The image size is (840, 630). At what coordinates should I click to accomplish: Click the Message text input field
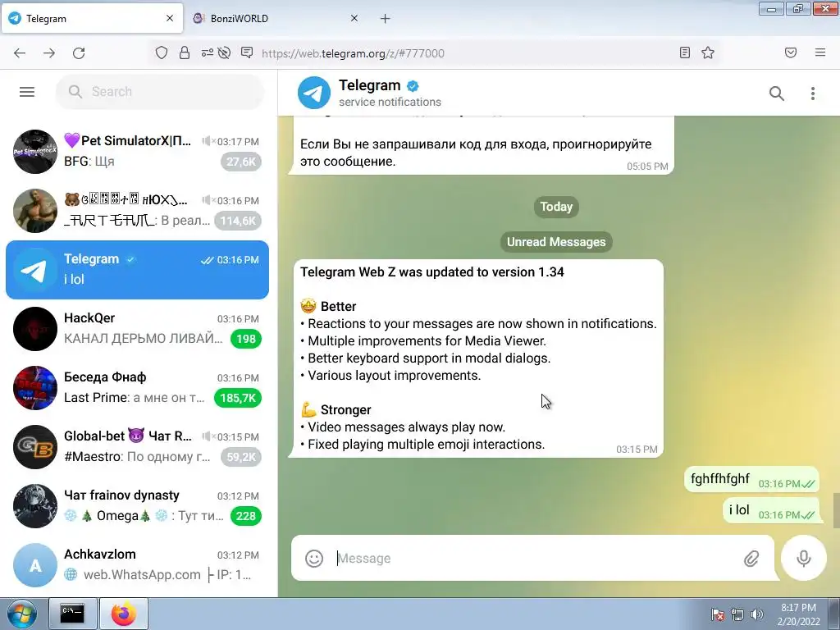point(535,558)
